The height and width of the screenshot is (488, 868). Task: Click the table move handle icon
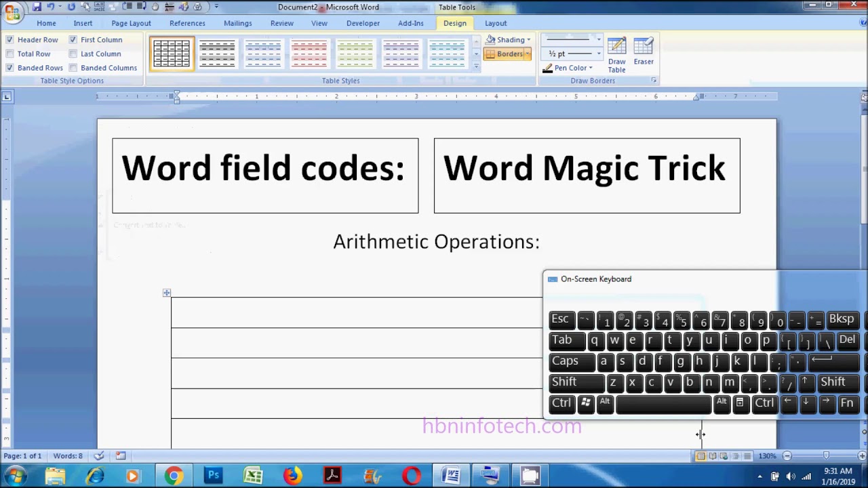[167, 293]
